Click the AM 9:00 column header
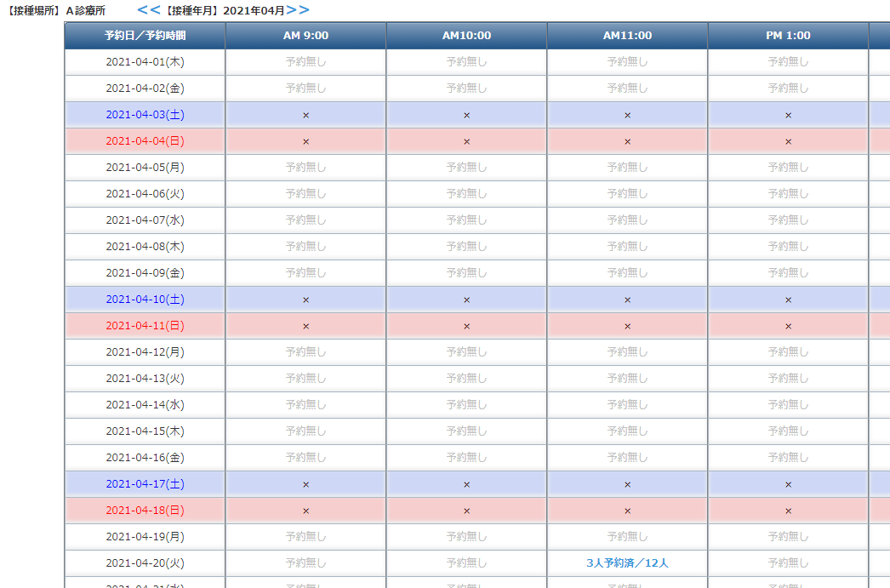Viewport: 890px width, 588px height. pos(305,36)
